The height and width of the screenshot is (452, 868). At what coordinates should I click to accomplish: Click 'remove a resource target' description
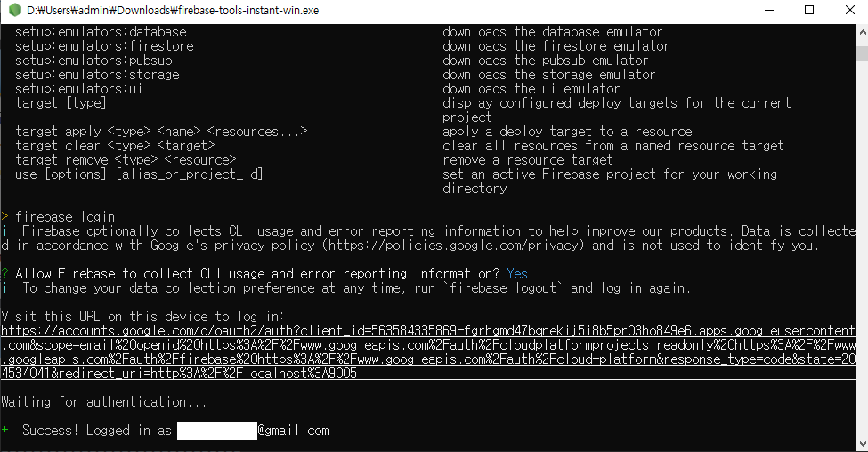(528, 160)
